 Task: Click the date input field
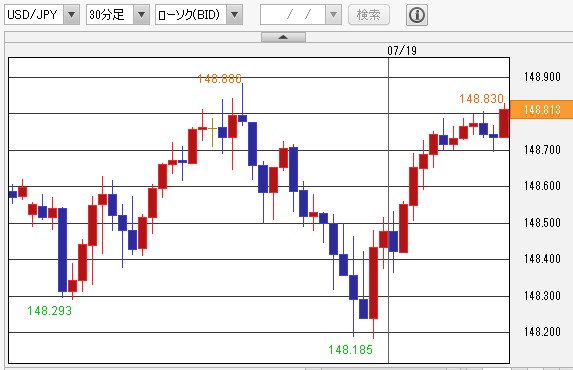point(293,15)
